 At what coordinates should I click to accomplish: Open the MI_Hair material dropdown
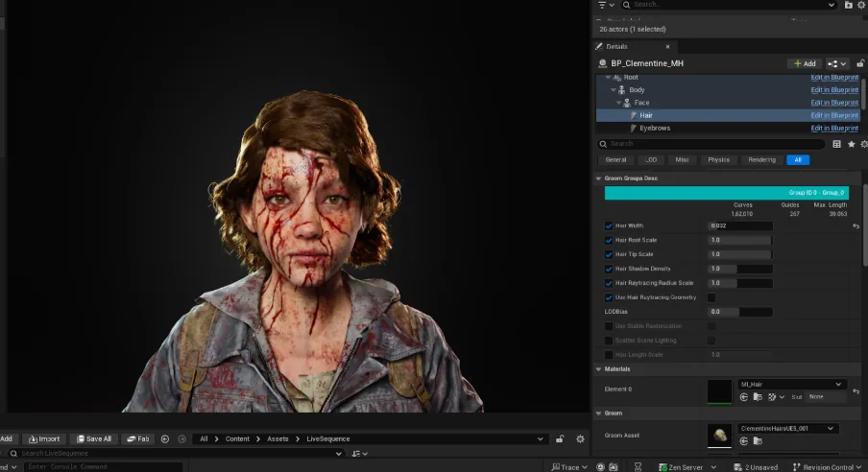pos(791,384)
